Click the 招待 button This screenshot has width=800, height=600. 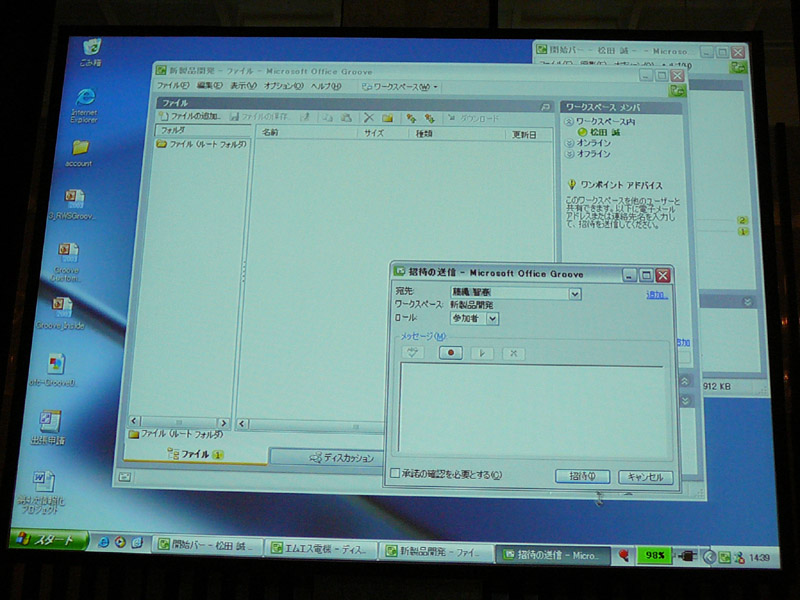tap(582, 476)
